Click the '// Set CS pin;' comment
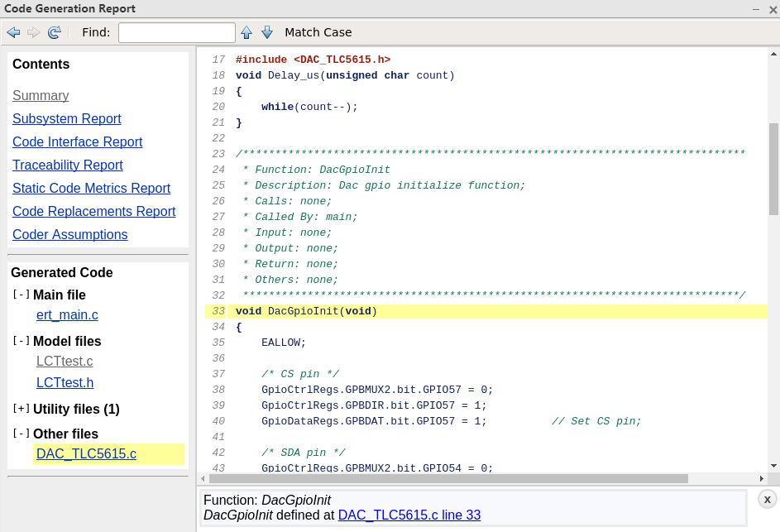The width and height of the screenshot is (780, 532). [596, 421]
